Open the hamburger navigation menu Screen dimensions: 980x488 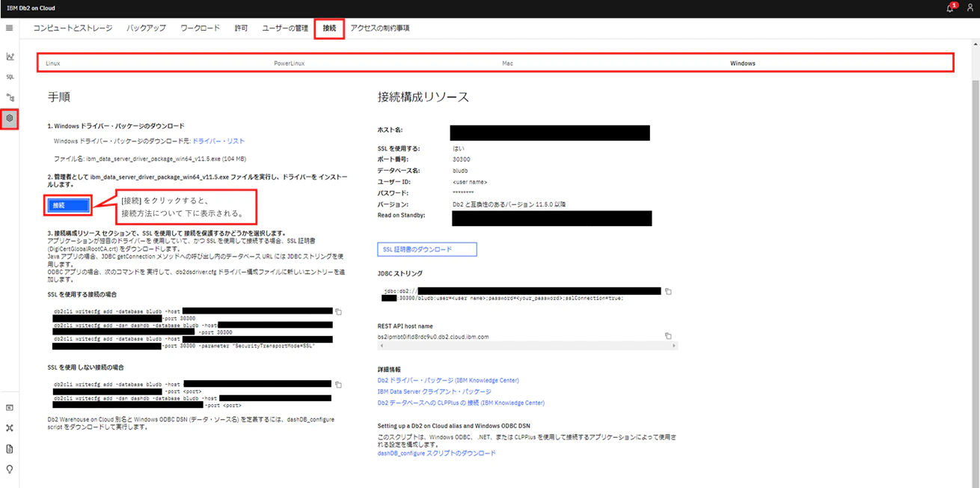pyautogui.click(x=9, y=28)
